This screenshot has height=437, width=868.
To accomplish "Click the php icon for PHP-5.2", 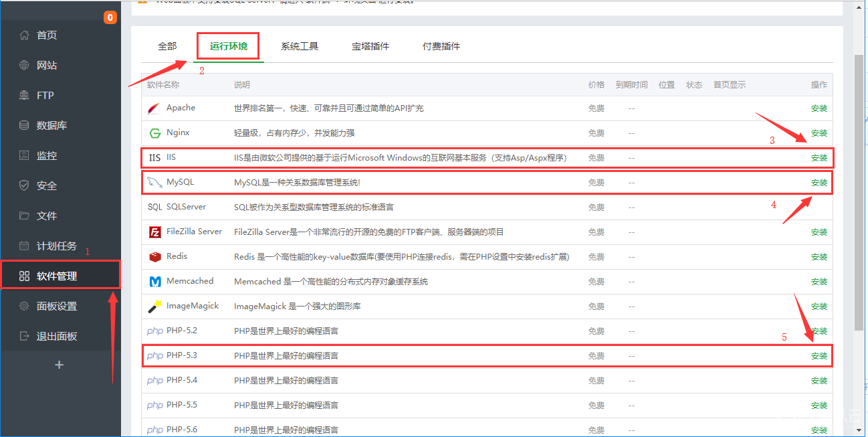I will [x=154, y=331].
